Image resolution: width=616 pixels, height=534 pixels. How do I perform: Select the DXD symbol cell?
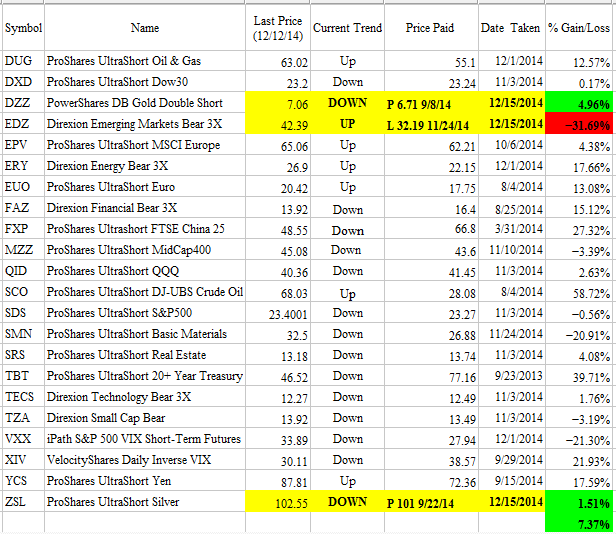23,82
